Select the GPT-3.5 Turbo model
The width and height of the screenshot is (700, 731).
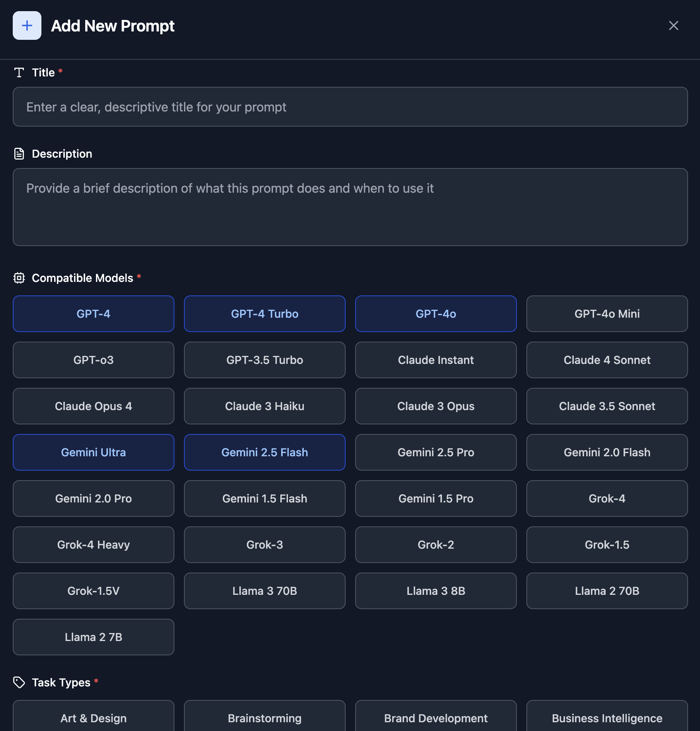pyautogui.click(x=265, y=360)
